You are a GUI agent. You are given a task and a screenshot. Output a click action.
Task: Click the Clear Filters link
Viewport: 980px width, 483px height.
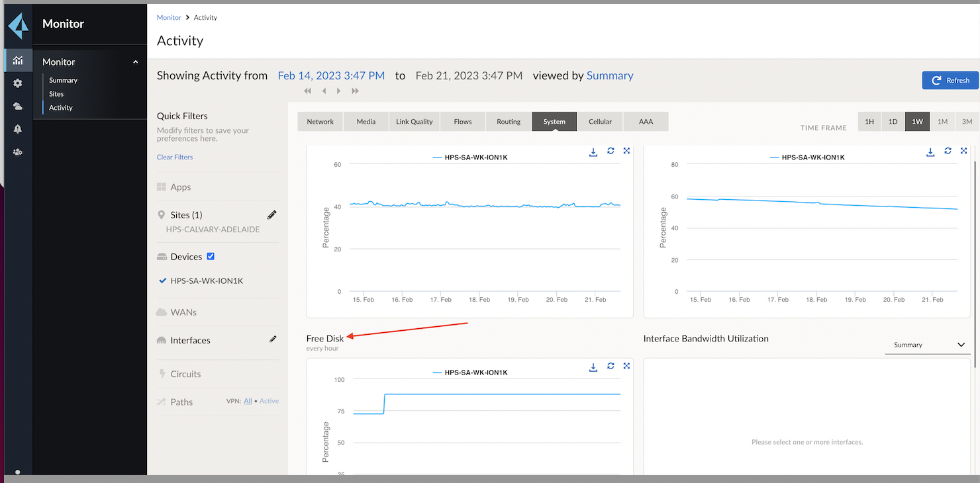pyautogui.click(x=175, y=157)
